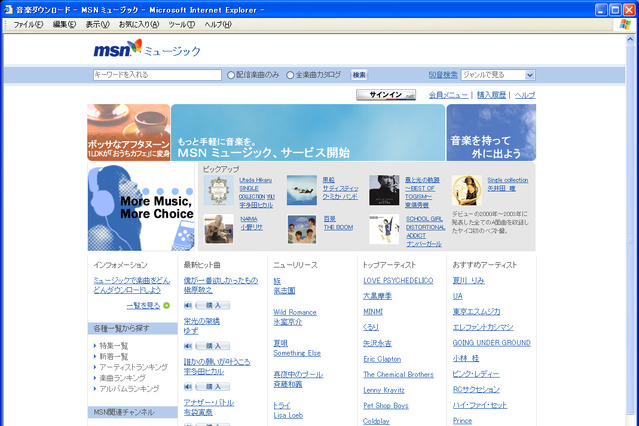Open the 会員メニュー link
This screenshot has height=426, width=639.
tap(448, 95)
